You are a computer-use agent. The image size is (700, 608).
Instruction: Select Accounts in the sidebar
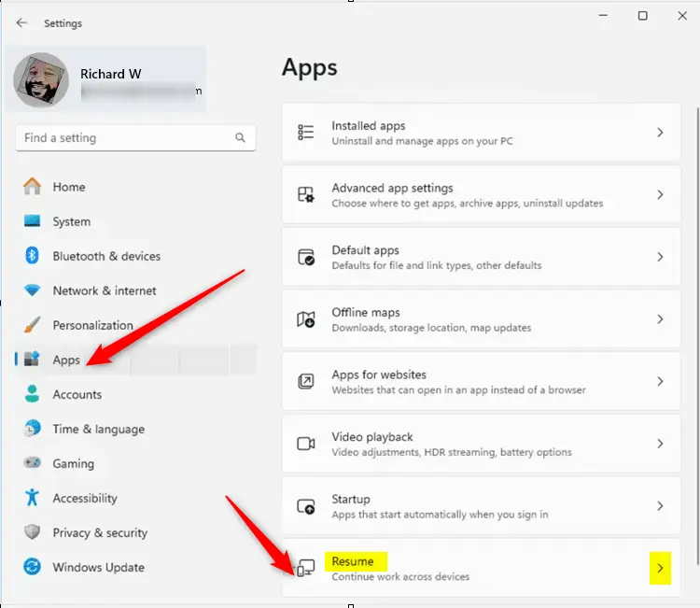pos(77,394)
